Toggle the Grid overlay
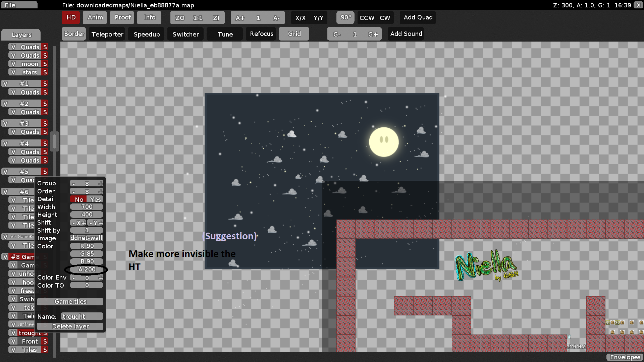This screenshot has height=362, width=644. 294,34
